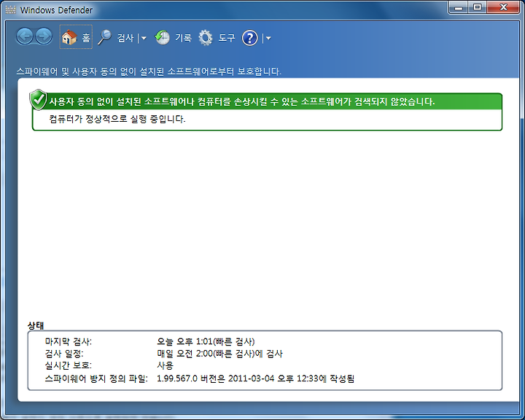Expand the help options dropdown arrow
This screenshot has width=525, height=420.
pyautogui.click(x=268, y=38)
